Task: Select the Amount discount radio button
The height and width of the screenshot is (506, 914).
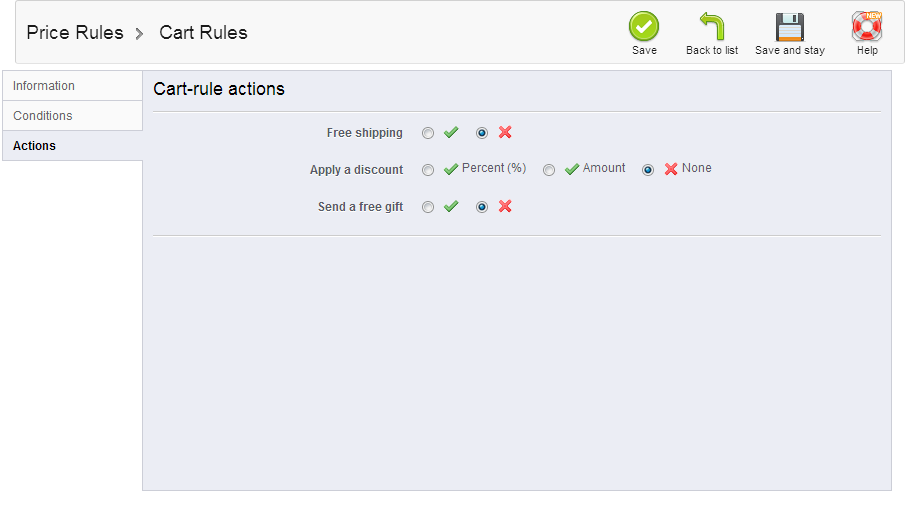Action: coord(549,170)
